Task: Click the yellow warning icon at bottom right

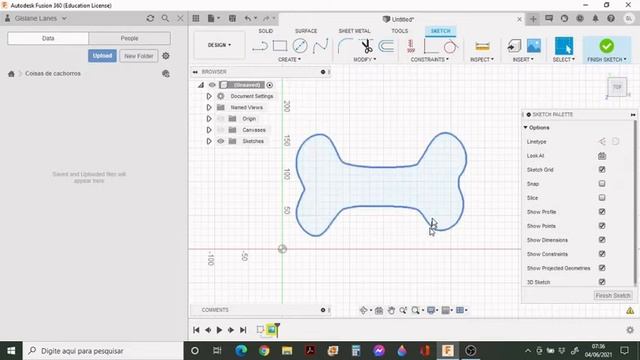Action: pyautogui.click(x=630, y=311)
